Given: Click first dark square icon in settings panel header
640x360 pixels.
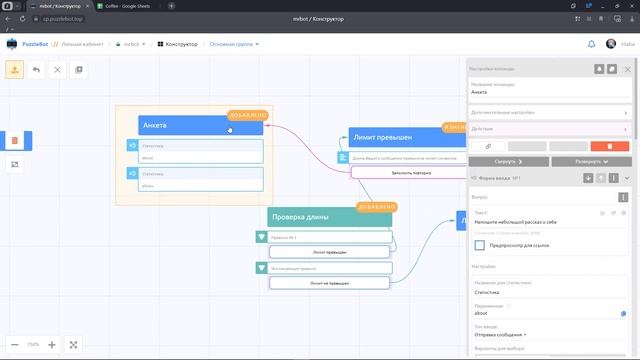Looking at the screenshot, I should (x=599, y=69).
